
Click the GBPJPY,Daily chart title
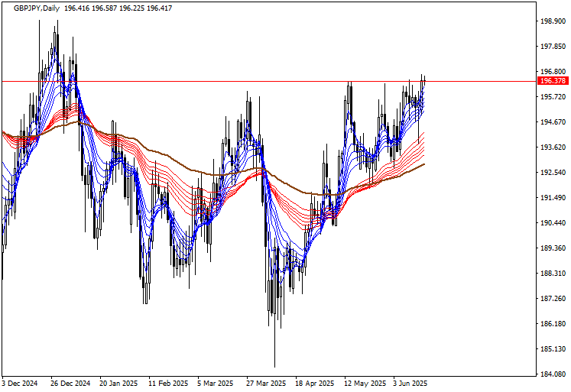pyautogui.click(x=37, y=8)
